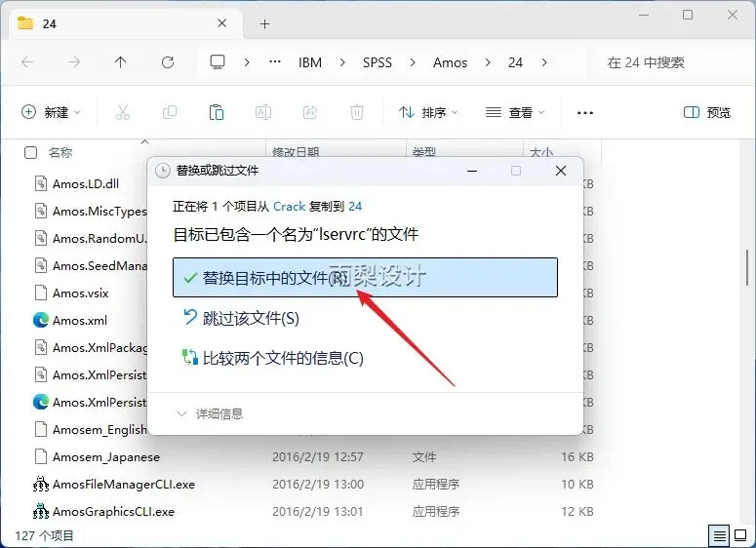Viewport: 756px width, 548px height.
Task: Sort by the 名称 column header
Action: point(60,153)
